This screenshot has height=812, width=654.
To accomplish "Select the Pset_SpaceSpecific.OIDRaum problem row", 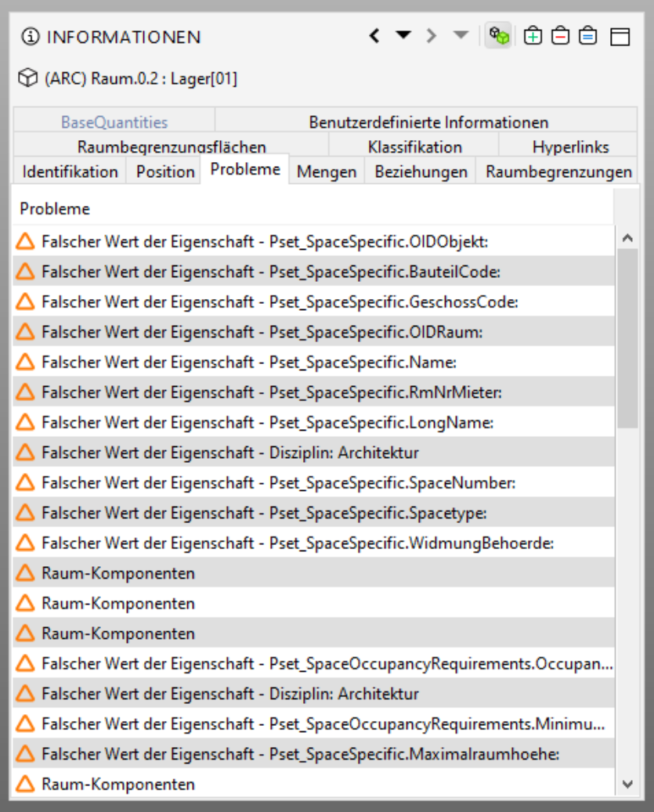I will (x=314, y=331).
